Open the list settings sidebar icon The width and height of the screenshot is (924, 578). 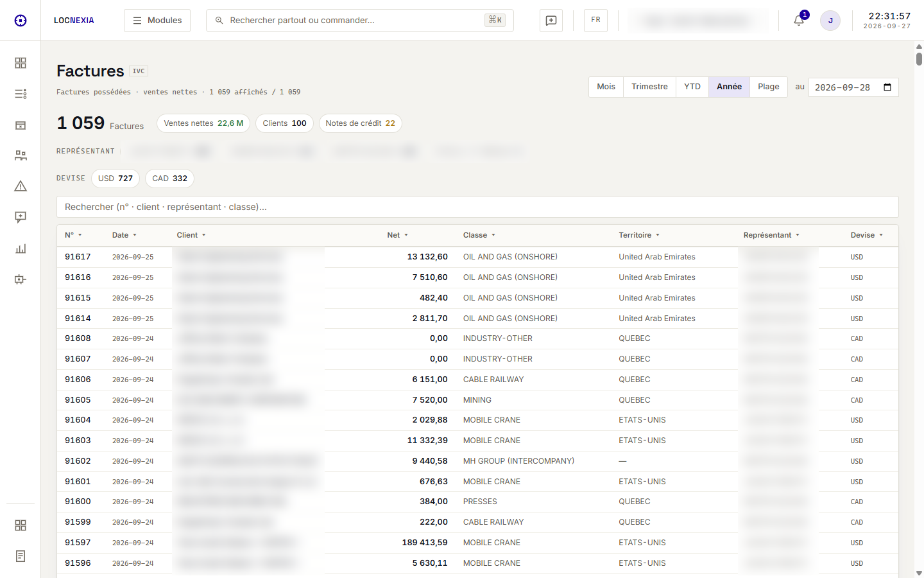click(21, 94)
